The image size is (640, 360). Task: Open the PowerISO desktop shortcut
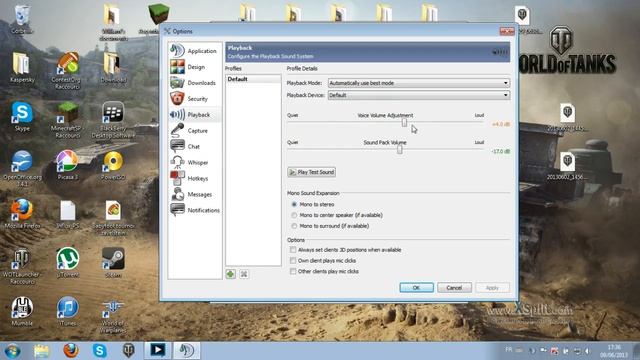pyautogui.click(x=113, y=164)
